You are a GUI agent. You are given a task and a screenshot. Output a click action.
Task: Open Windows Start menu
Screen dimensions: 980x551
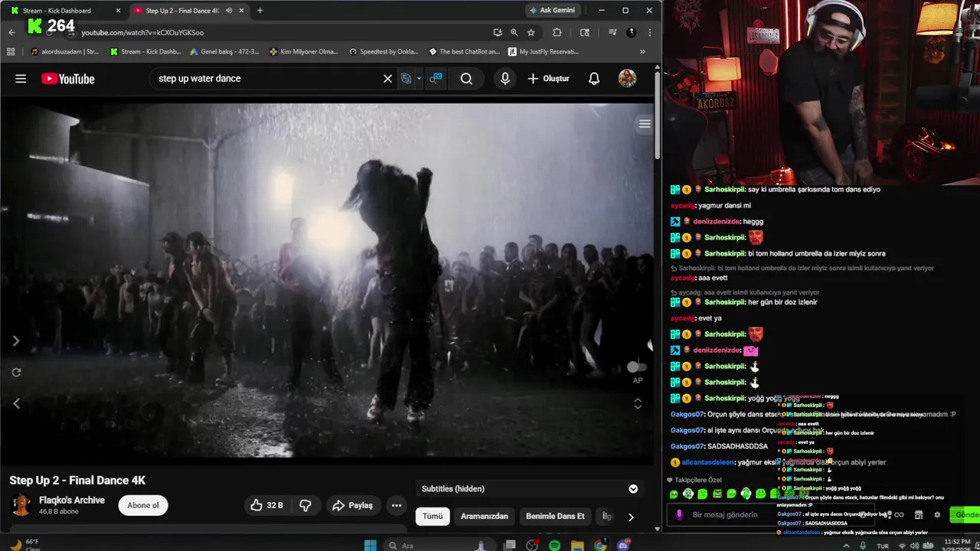371,545
